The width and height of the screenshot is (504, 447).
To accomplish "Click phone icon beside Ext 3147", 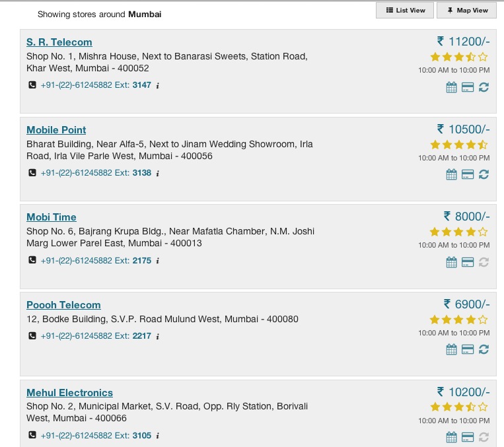I will (x=32, y=85).
